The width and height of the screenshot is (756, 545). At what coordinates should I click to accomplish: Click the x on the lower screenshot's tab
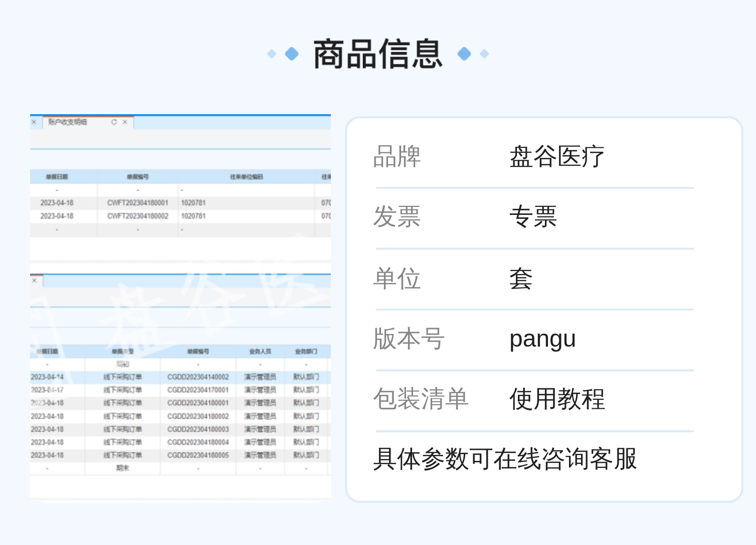34,281
